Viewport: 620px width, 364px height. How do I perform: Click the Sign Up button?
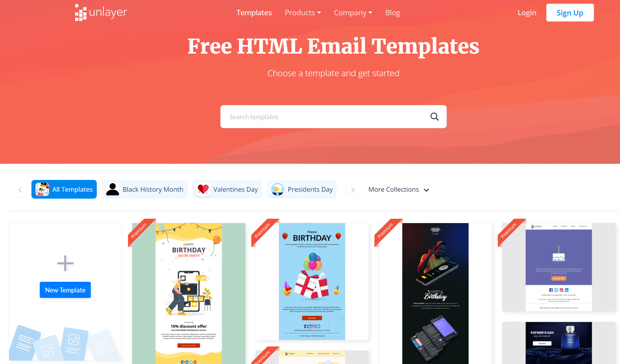[x=569, y=12]
